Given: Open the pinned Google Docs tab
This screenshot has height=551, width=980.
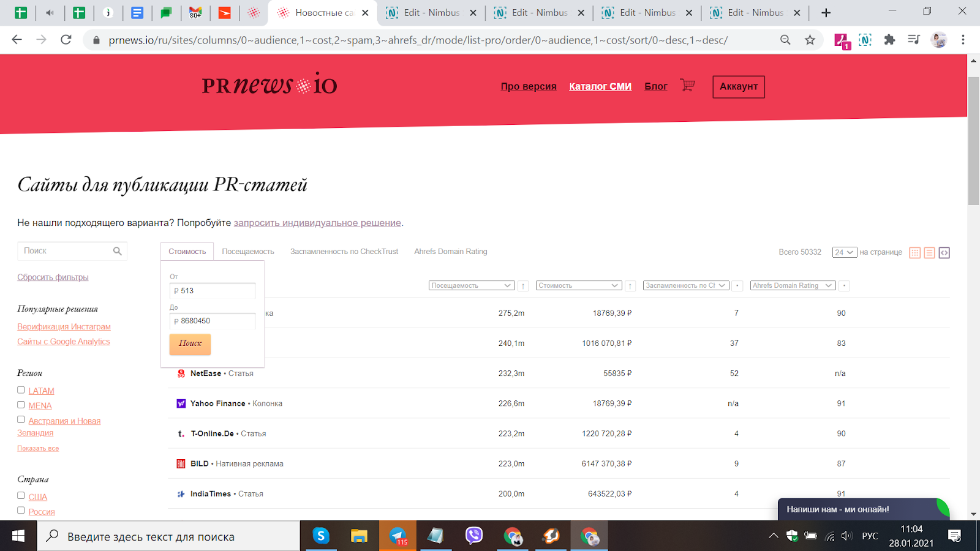Looking at the screenshot, I should click(137, 12).
